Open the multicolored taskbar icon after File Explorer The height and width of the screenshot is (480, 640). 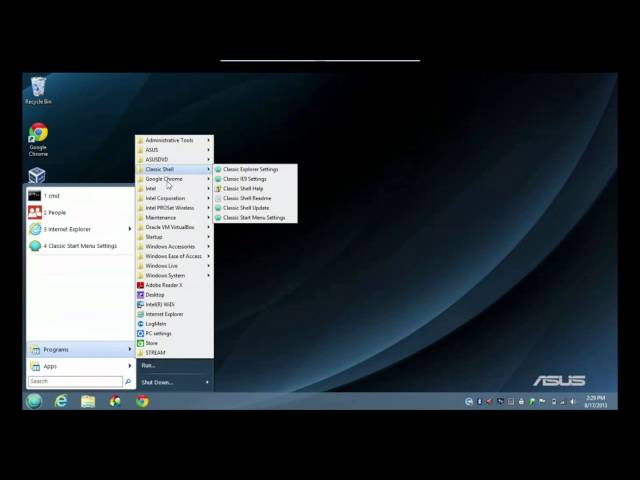pos(115,401)
